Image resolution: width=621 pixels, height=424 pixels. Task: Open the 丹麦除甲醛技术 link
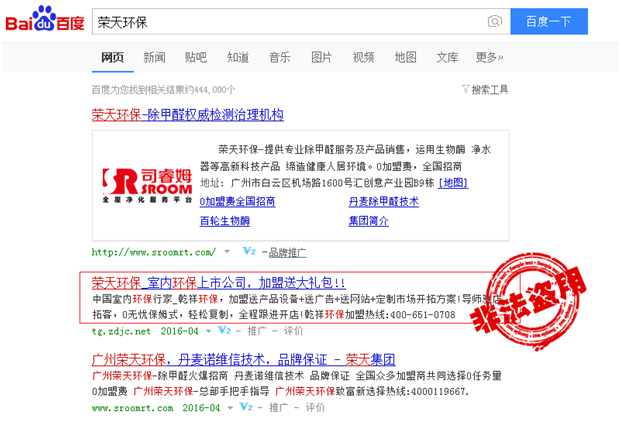click(383, 202)
